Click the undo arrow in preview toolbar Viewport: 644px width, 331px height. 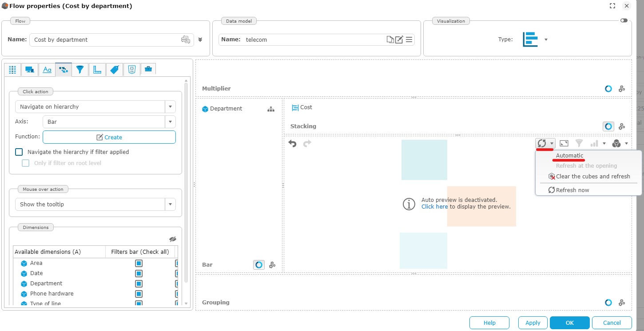click(x=292, y=143)
